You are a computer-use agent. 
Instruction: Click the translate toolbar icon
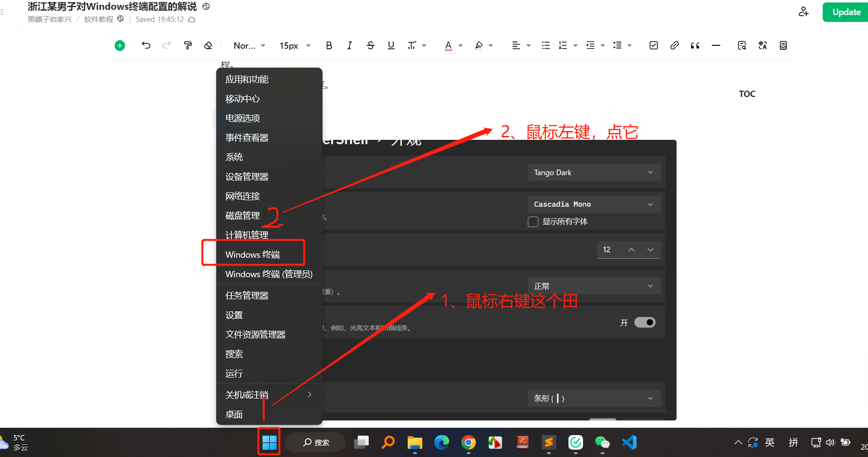tap(763, 45)
